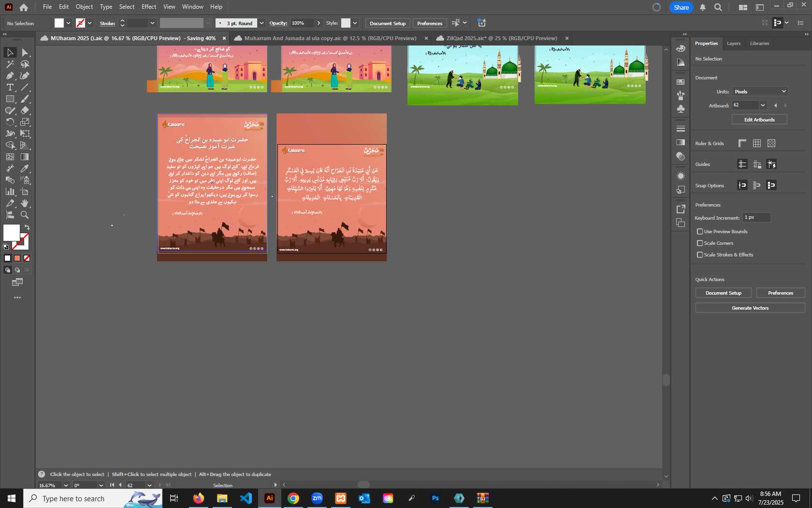Select the Line Segment tool
Screen dimensions: 812x508
click(25, 87)
